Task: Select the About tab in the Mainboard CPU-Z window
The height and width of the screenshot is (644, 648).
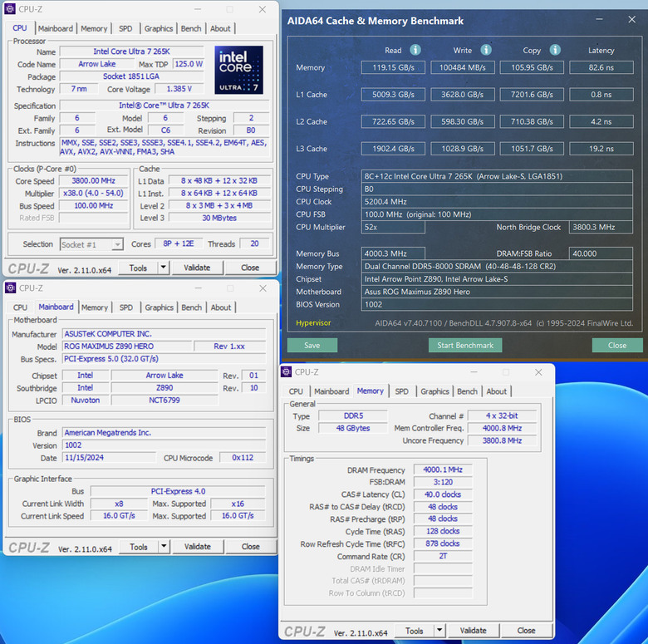Action: (221, 307)
